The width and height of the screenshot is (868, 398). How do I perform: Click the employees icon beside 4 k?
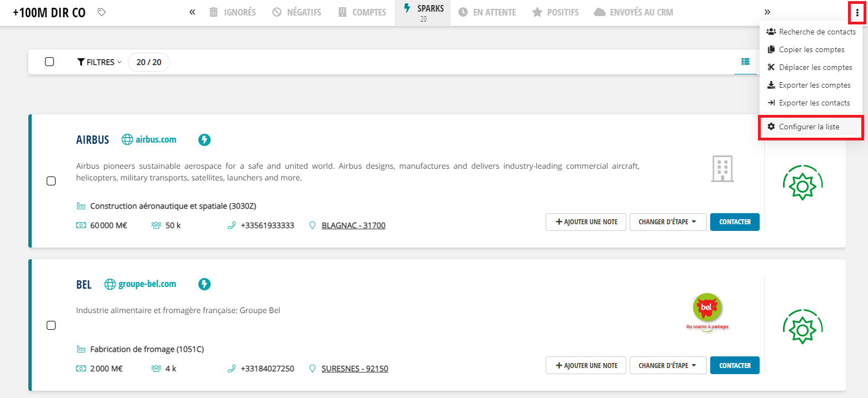coord(156,369)
